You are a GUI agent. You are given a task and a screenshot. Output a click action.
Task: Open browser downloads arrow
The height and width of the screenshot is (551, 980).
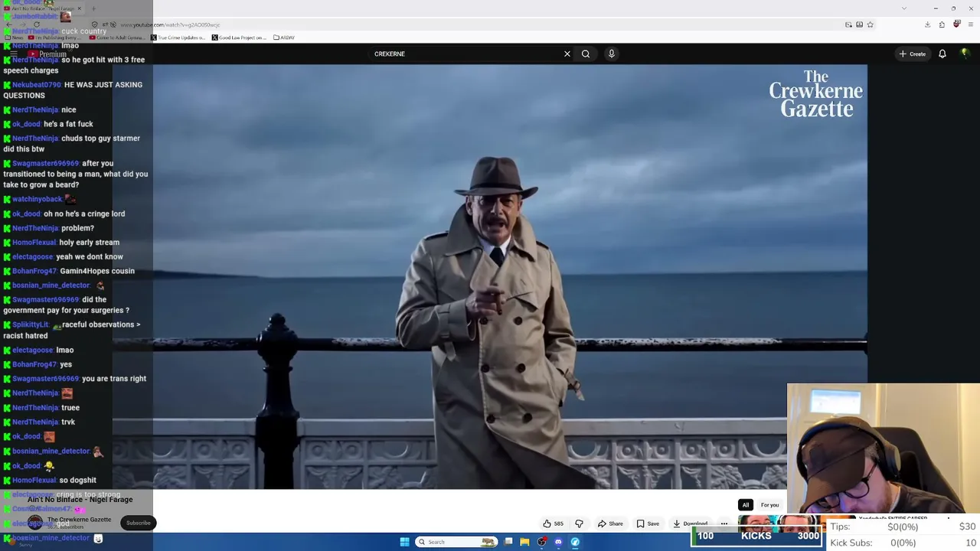point(927,24)
